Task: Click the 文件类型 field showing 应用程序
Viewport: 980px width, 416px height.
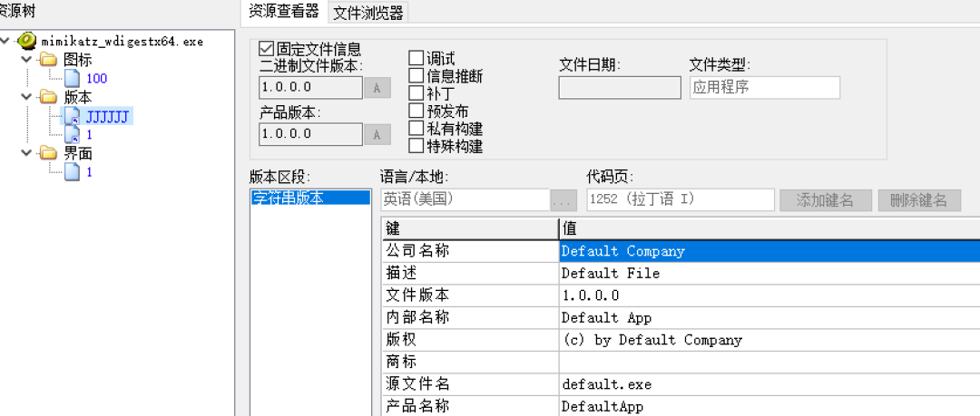Action: pos(765,87)
